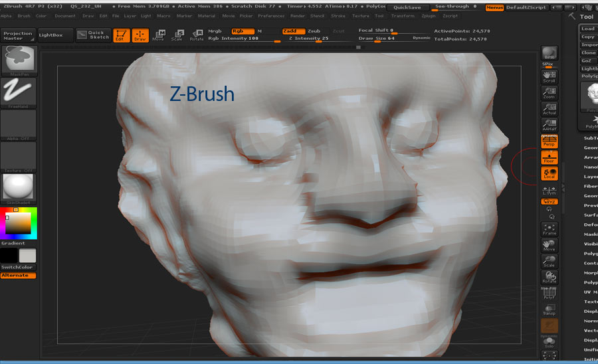Open the Stroke menu
This screenshot has width=598, height=364.
pos(338,15)
